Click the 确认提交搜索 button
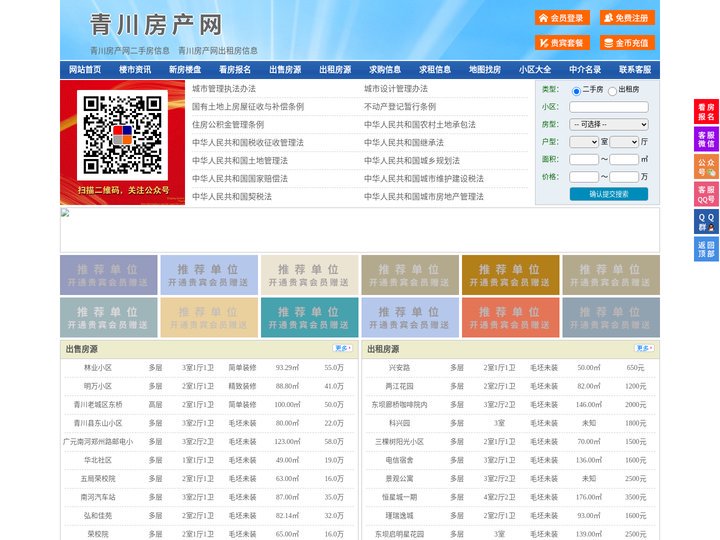 [x=609, y=194]
